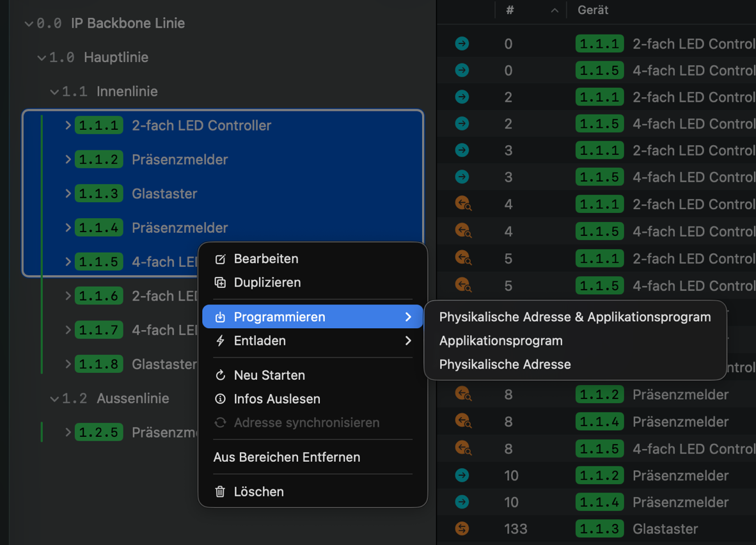The image size is (756, 545).
Task: Click Glastaster text in row 133
Action: pos(665,529)
